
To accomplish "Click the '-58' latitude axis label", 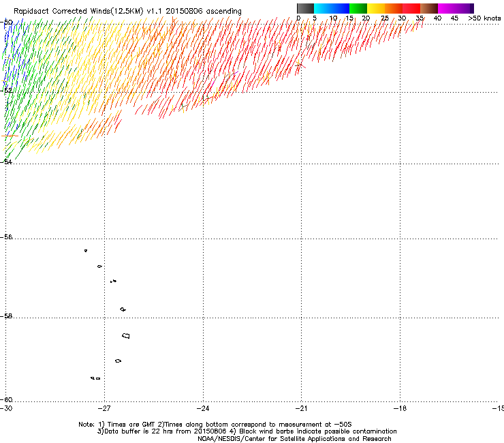I will pyautogui.click(x=6, y=316).
